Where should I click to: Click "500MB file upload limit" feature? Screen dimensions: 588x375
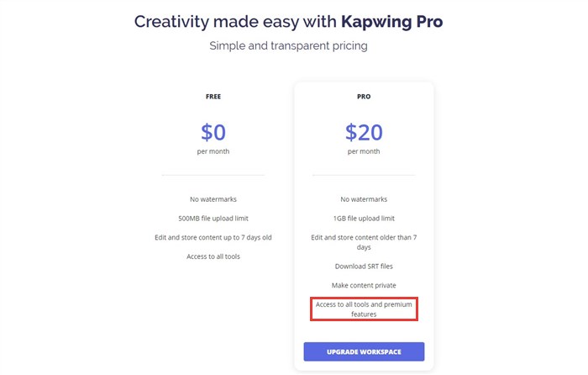tap(213, 219)
